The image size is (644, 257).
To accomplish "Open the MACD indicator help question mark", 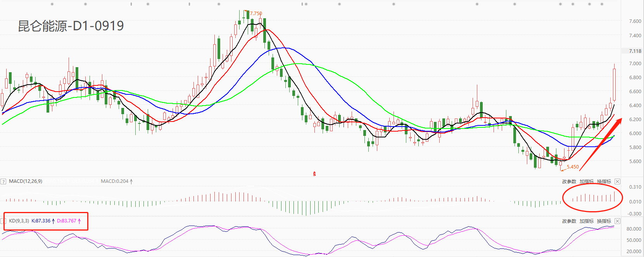I will tap(3, 181).
